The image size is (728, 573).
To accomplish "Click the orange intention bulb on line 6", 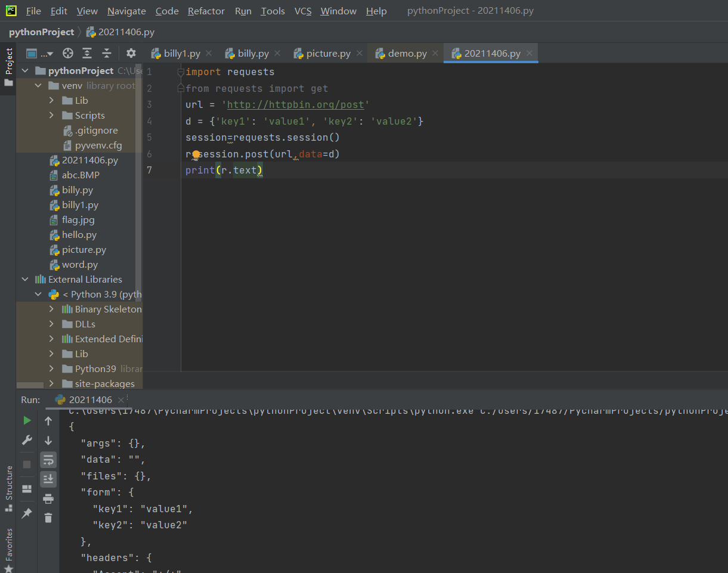I will point(196,154).
